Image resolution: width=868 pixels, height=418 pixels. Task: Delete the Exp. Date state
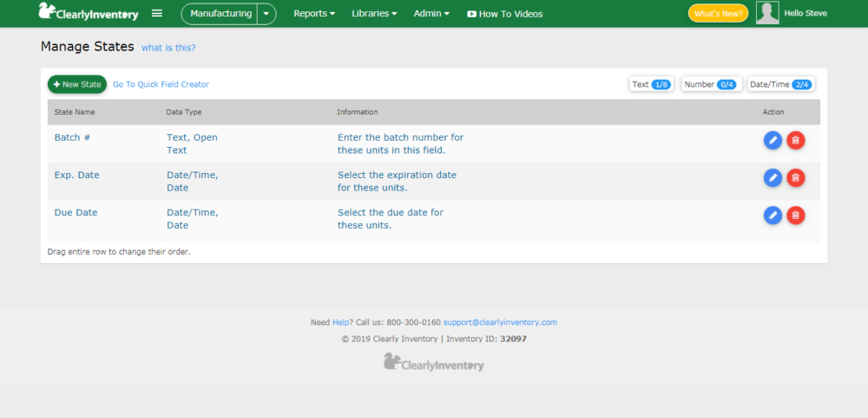pos(795,177)
